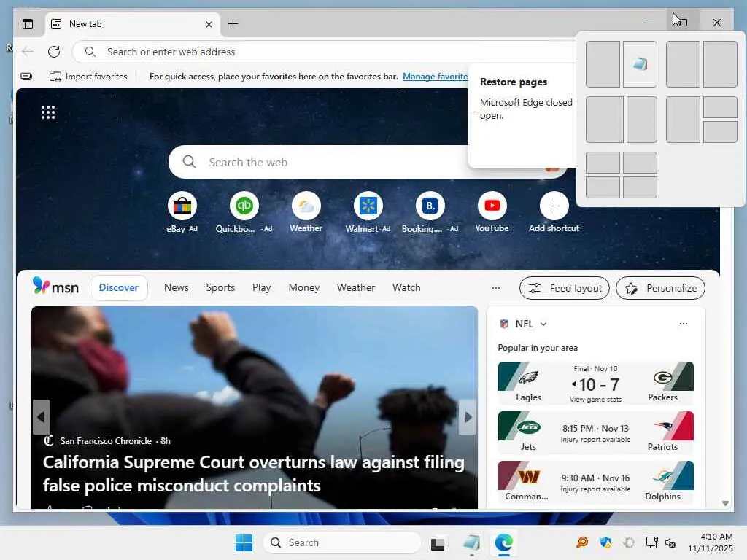Open the YouTube shortcut
The height and width of the screenshot is (560, 747).
492,212
